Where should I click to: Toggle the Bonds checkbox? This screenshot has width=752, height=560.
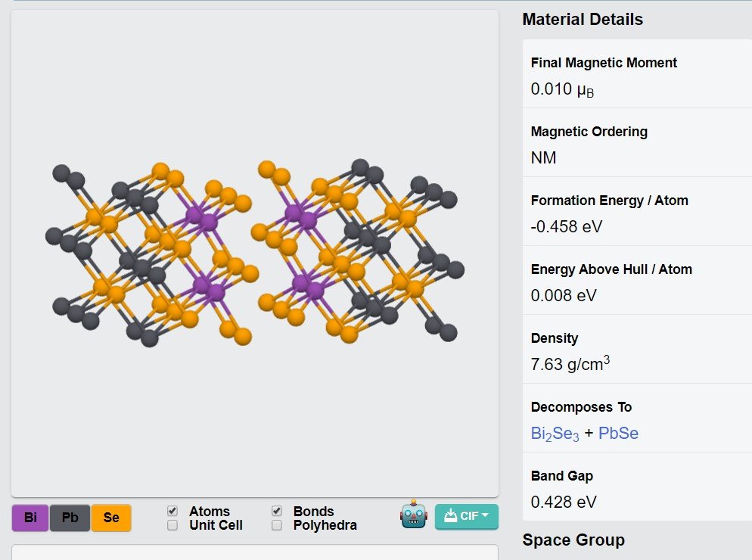(x=277, y=511)
